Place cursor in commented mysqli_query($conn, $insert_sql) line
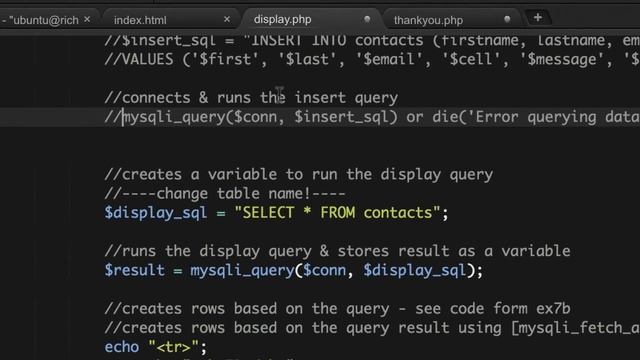 tap(372, 117)
